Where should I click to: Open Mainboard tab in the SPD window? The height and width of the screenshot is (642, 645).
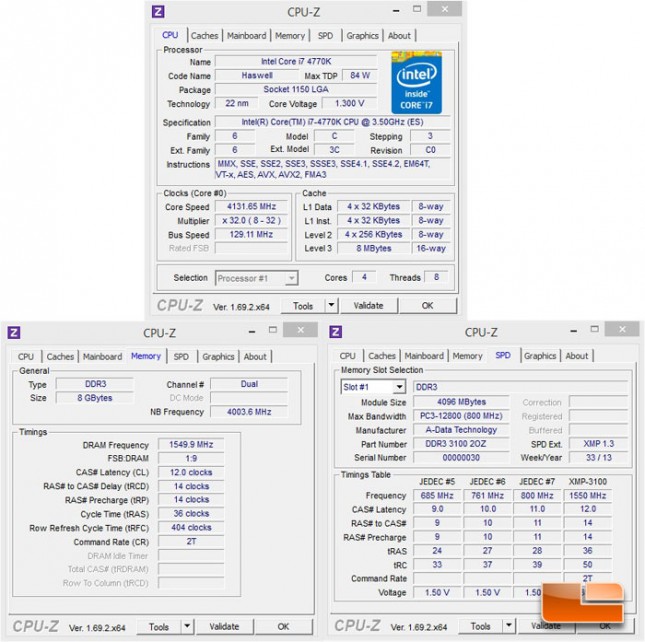coord(424,356)
